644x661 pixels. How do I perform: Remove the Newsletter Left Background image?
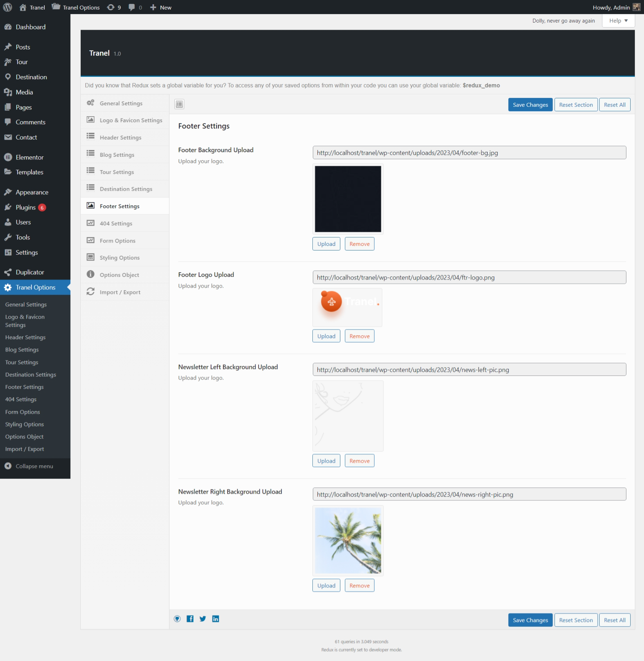[359, 461]
